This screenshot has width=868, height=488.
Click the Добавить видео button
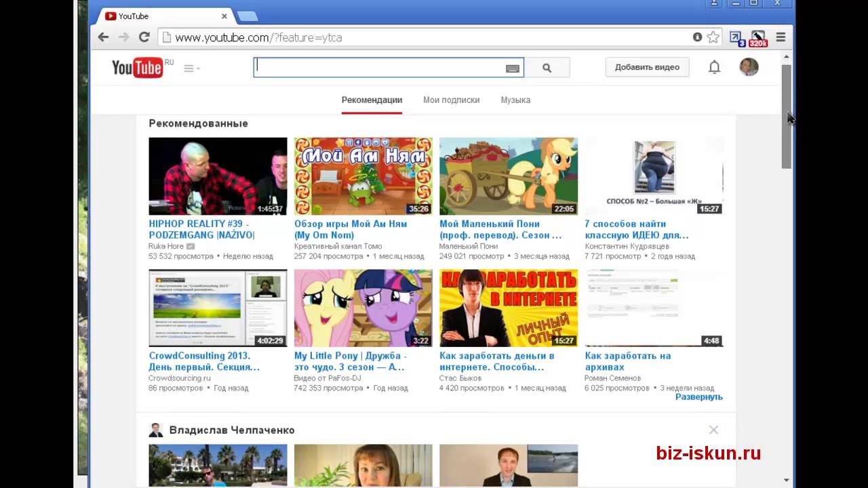pyautogui.click(x=647, y=67)
